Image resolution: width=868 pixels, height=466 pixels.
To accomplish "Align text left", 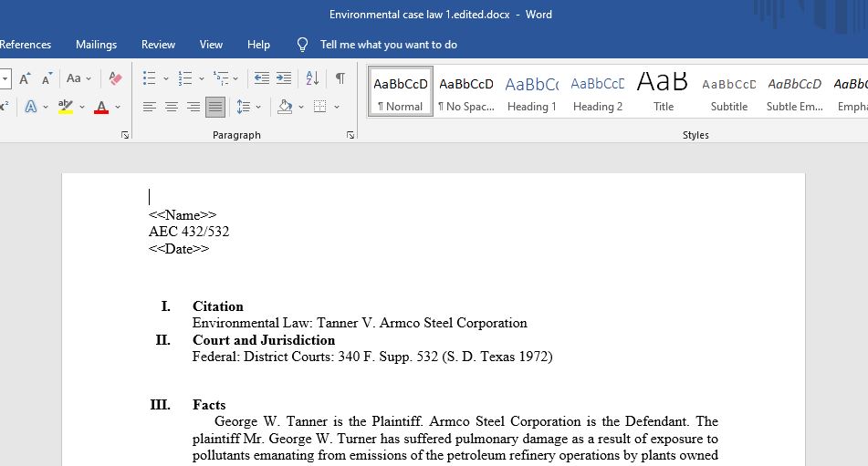I will point(149,107).
